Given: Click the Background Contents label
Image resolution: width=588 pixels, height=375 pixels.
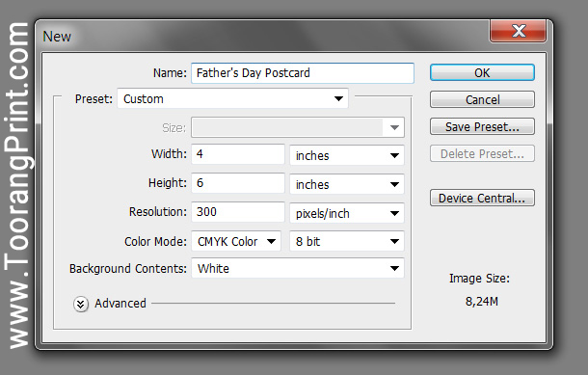Looking at the screenshot, I should click(x=128, y=269).
